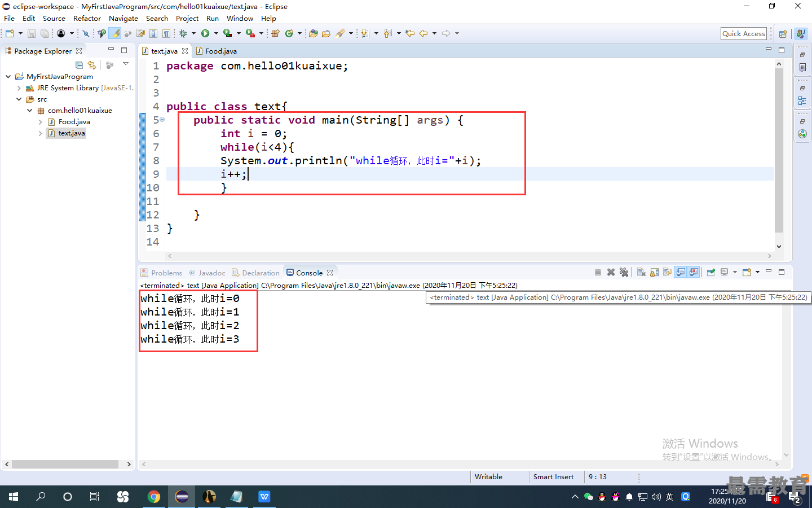Click Remove All Terminated Launches icon
The image size is (812, 508).
tap(624, 272)
